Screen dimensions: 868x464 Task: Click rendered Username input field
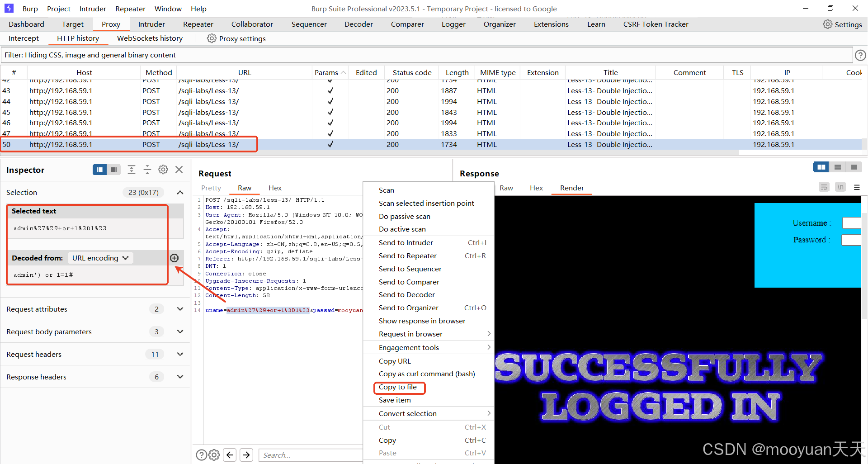(x=852, y=223)
